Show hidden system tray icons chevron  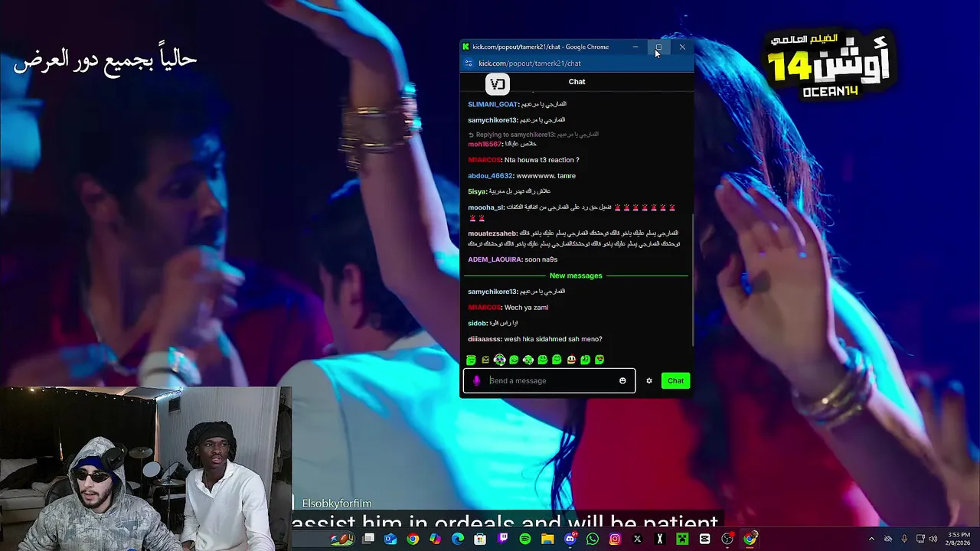point(871,540)
